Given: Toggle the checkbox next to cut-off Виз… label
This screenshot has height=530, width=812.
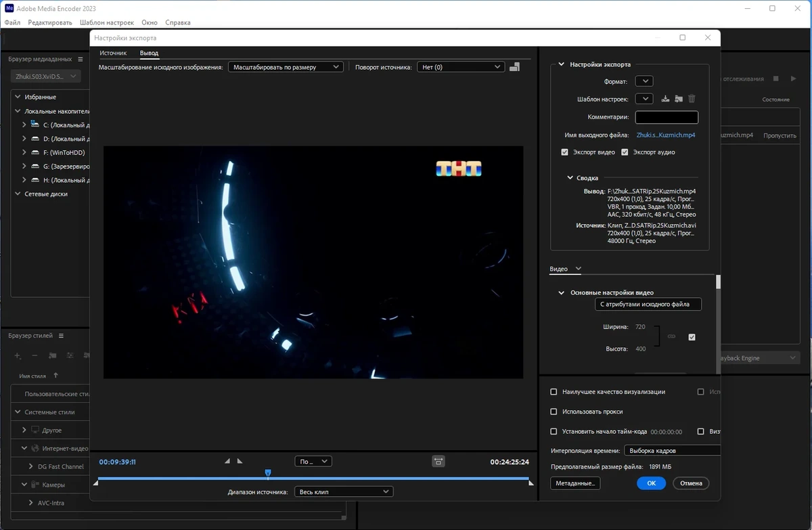Looking at the screenshot, I should point(700,431).
